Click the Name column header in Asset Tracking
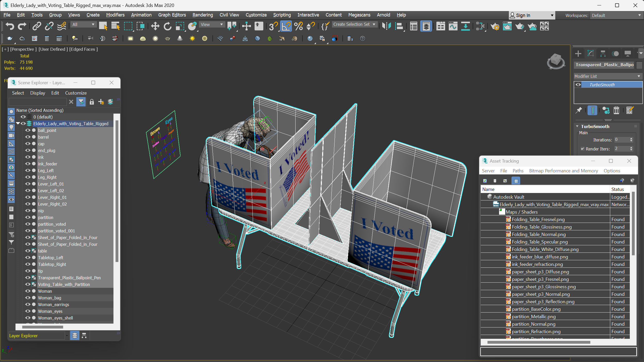The image size is (644, 362). pos(545,189)
